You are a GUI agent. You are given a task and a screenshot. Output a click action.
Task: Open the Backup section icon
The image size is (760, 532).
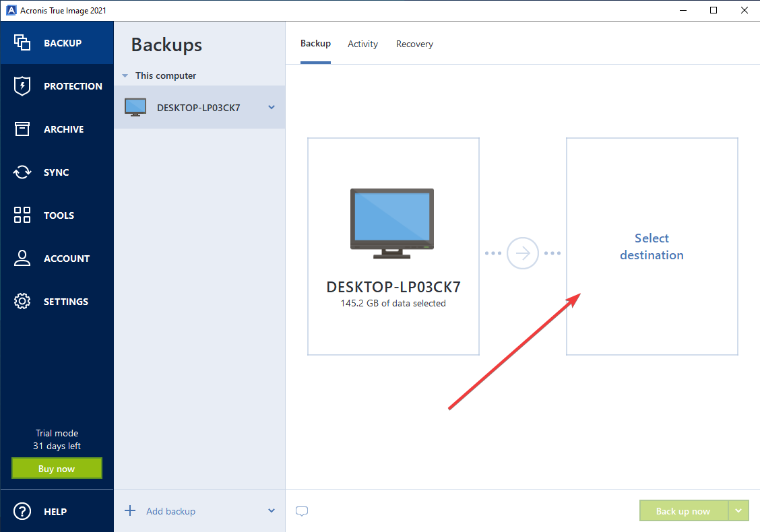(22, 42)
